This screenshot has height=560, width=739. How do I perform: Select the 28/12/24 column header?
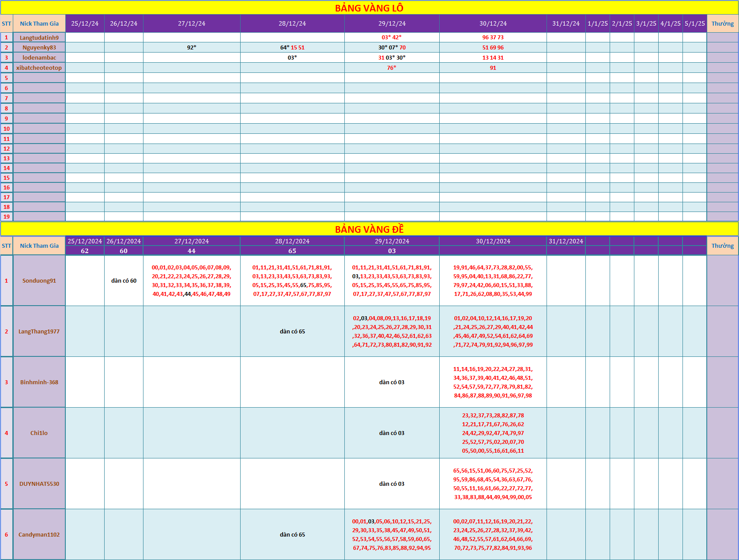click(x=292, y=23)
